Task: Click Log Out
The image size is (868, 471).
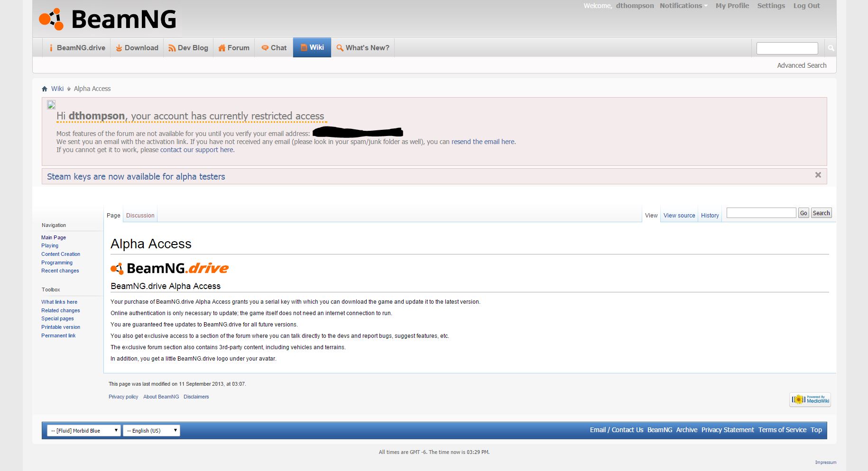Action: [806, 6]
